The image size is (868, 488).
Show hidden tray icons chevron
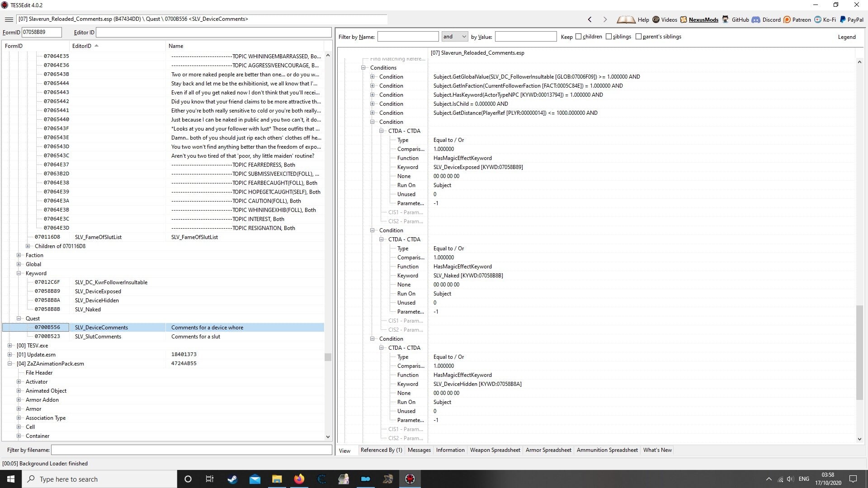769,479
